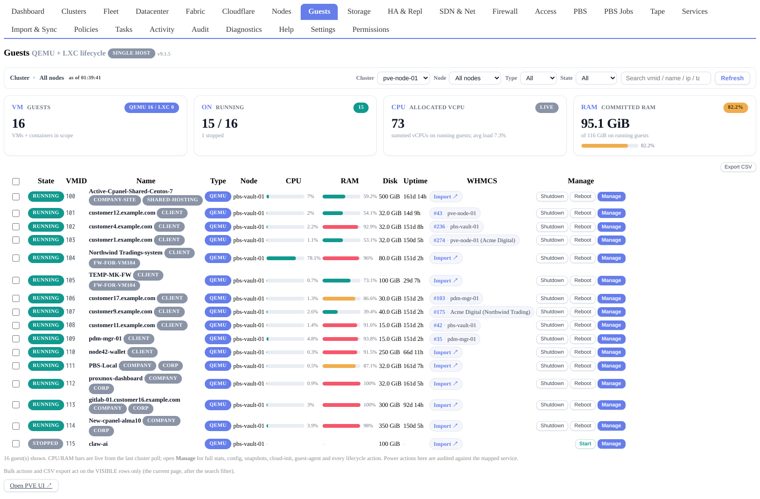Click the Refresh button
This screenshot has height=499, width=760.
click(732, 78)
